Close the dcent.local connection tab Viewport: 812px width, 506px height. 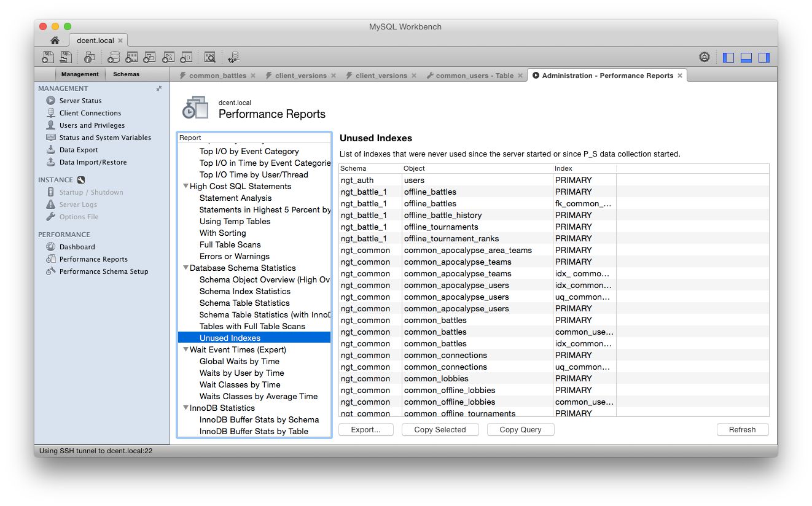(x=120, y=41)
